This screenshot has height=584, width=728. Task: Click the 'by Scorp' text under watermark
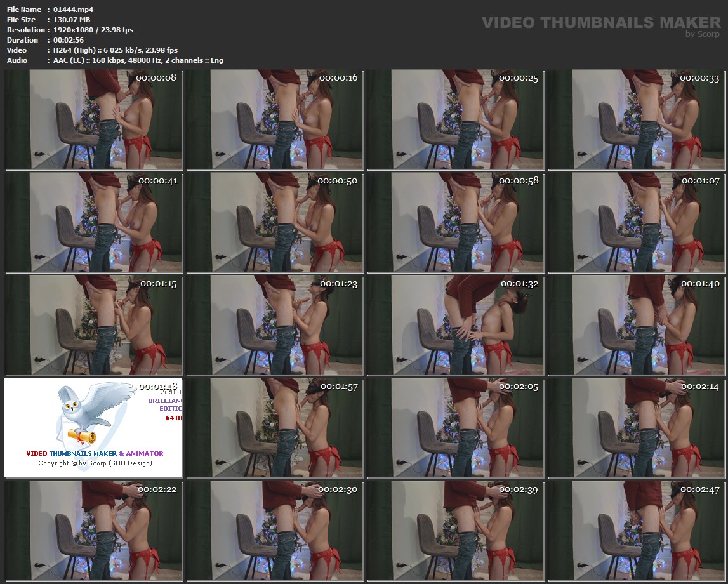click(x=703, y=34)
